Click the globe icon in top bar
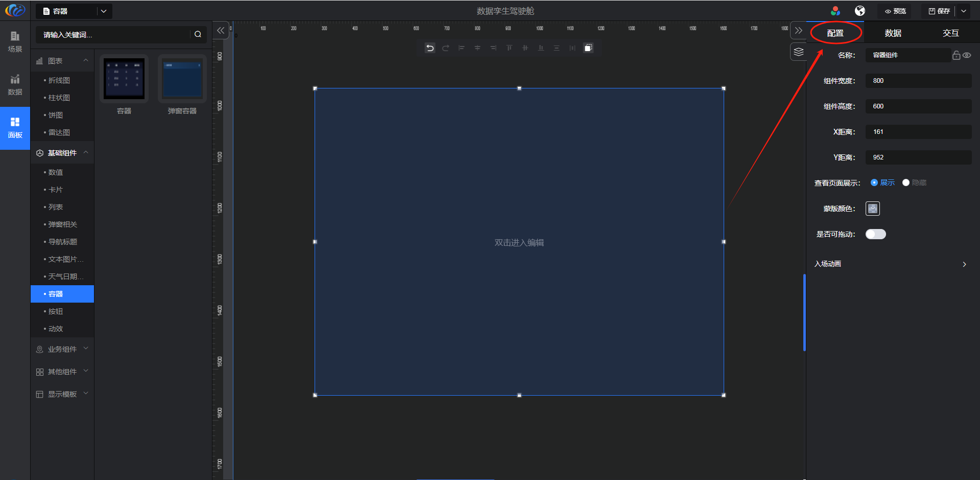The height and width of the screenshot is (480, 980). point(860,11)
